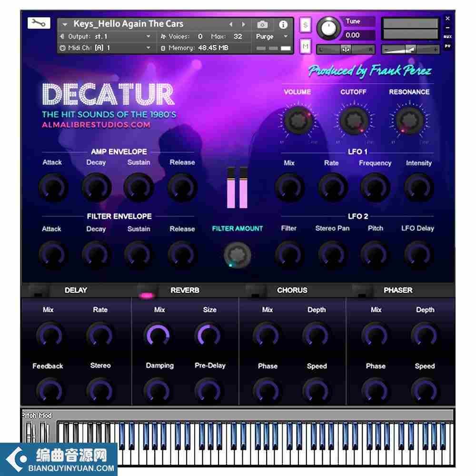Click the Filter Envelope Release knob

(x=182, y=255)
